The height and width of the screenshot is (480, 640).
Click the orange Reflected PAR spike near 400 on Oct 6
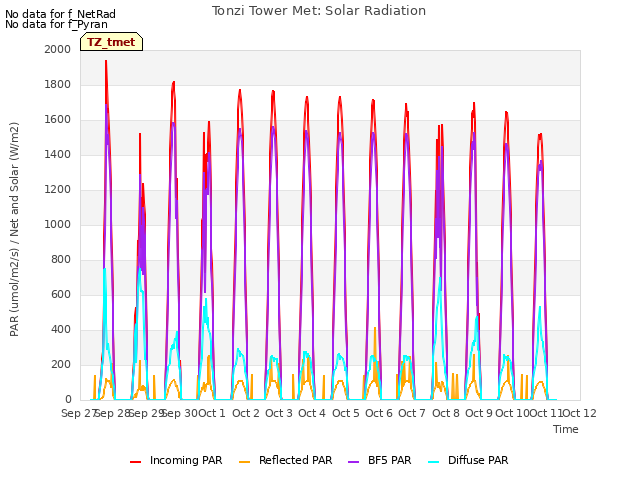[375, 329]
